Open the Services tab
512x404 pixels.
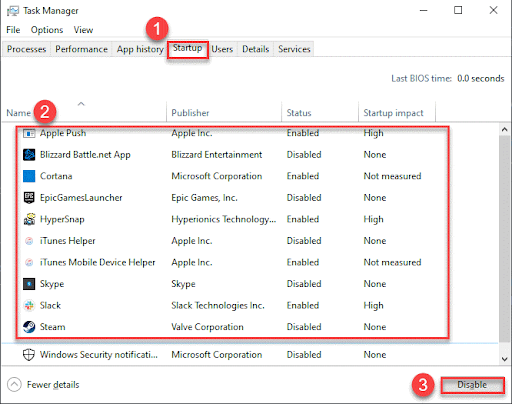coord(294,49)
